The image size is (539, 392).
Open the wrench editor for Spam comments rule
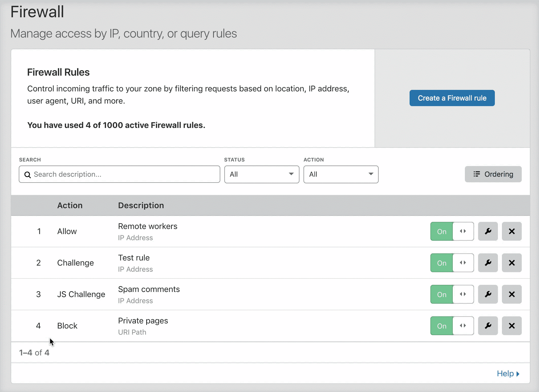click(x=488, y=294)
